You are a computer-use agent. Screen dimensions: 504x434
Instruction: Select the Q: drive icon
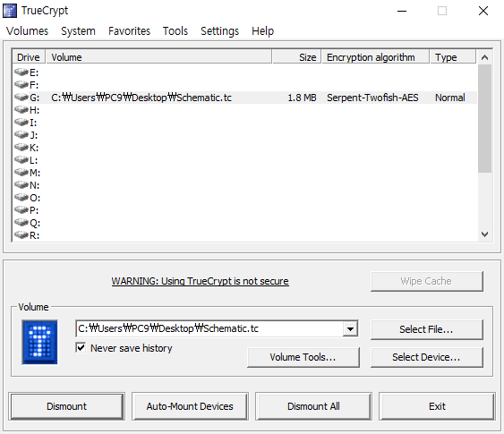pos(21,222)
